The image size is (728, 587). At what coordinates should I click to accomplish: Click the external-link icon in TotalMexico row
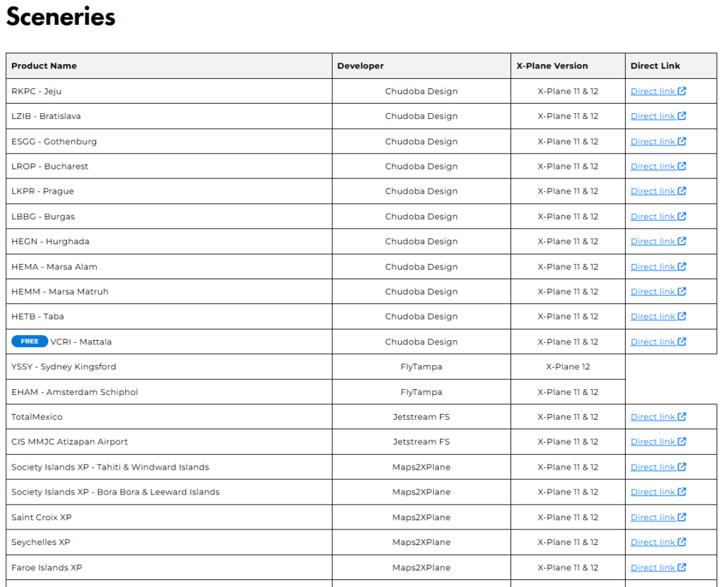click(682, 416)
